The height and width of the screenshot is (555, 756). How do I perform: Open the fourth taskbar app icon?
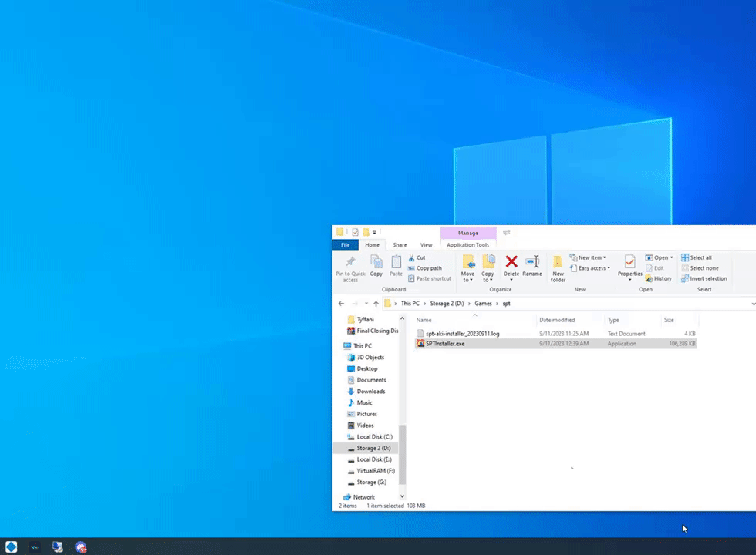(x=81, y=547)
